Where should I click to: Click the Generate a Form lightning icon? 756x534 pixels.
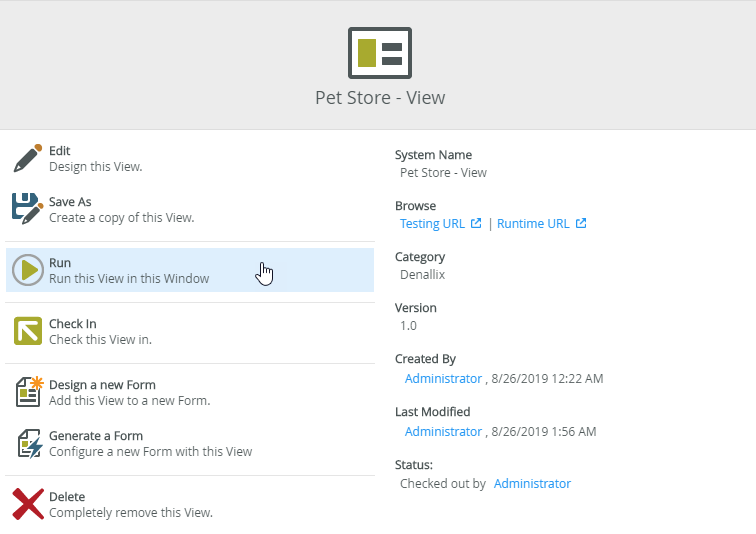pos(29,443)
